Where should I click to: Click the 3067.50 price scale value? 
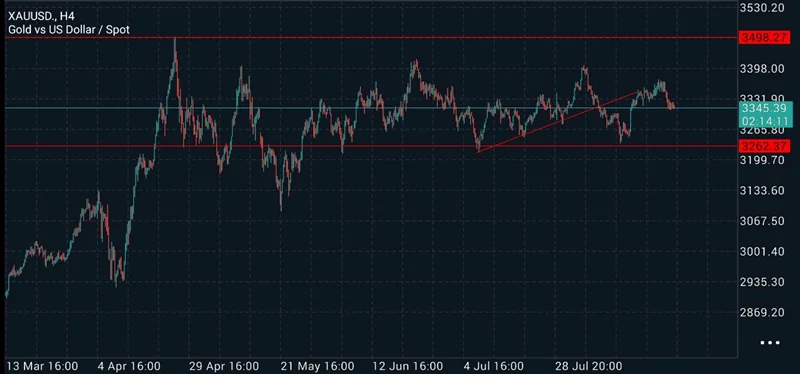(762, 221)
